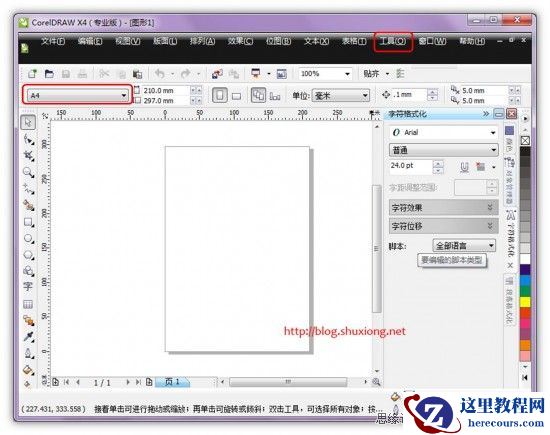This screenshot has height=435, width=550.
Task: Click the Redo arrow icon
Action: [x=186, y=74]
